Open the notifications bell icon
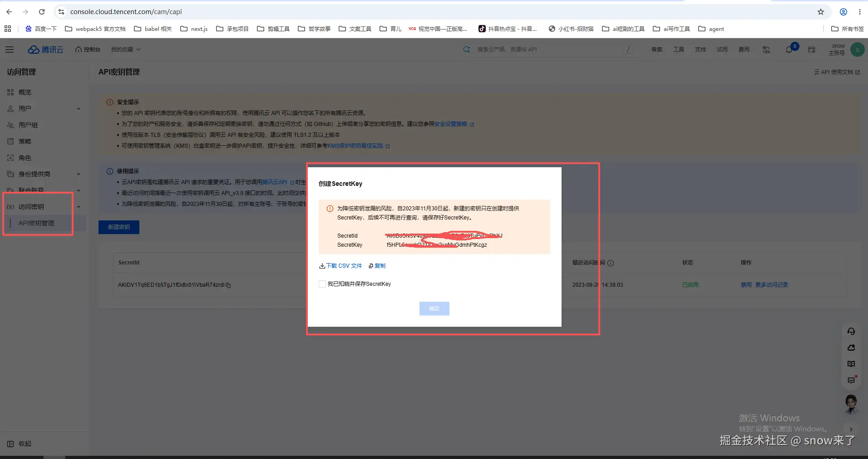 [x=789, y=50]
